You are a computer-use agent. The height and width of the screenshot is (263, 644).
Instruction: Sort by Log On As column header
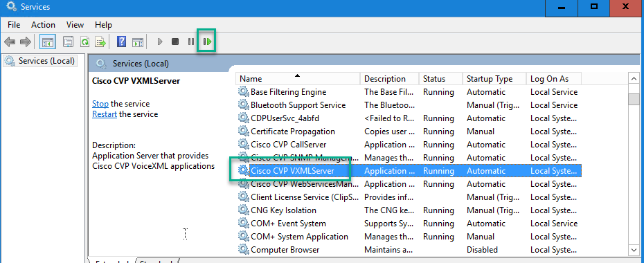(554, 79)
